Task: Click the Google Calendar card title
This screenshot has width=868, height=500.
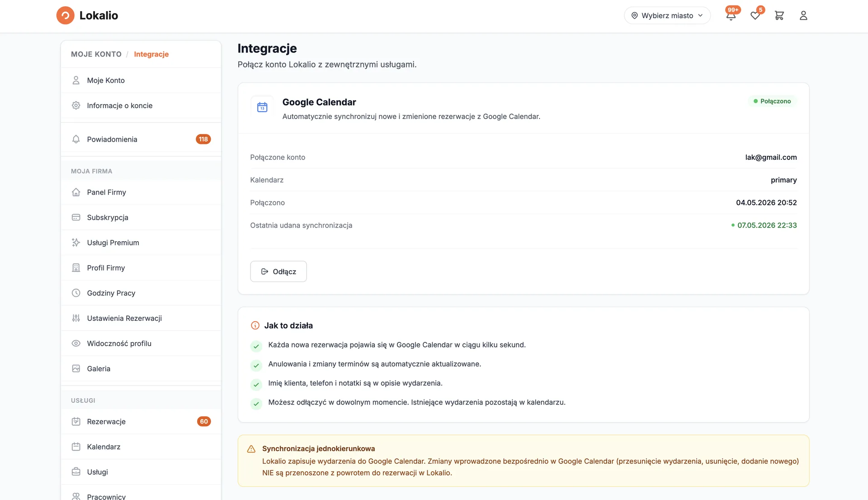Action: 319,102
